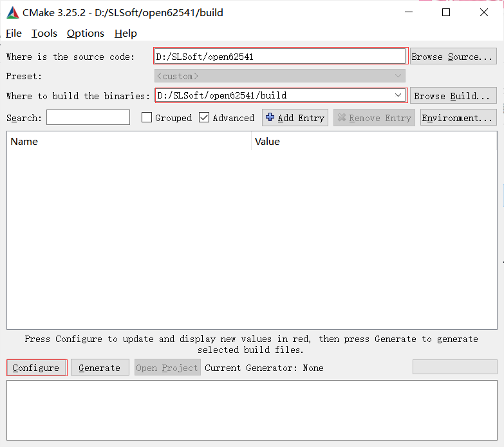The image size is (504, 447).
Task: Open the Tools menu
Action: point(44,33)
